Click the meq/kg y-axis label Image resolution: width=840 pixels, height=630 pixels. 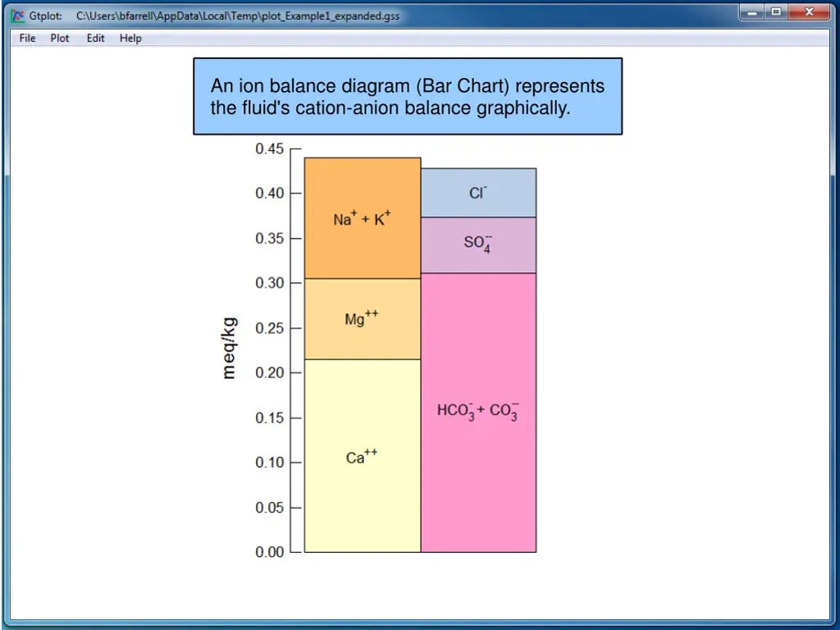[x=230, y=348]
